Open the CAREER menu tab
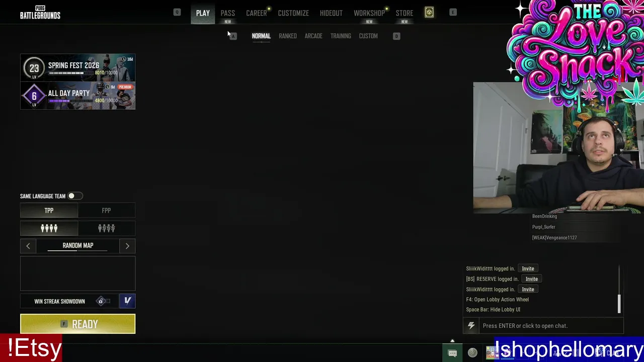 coord(257,13)
